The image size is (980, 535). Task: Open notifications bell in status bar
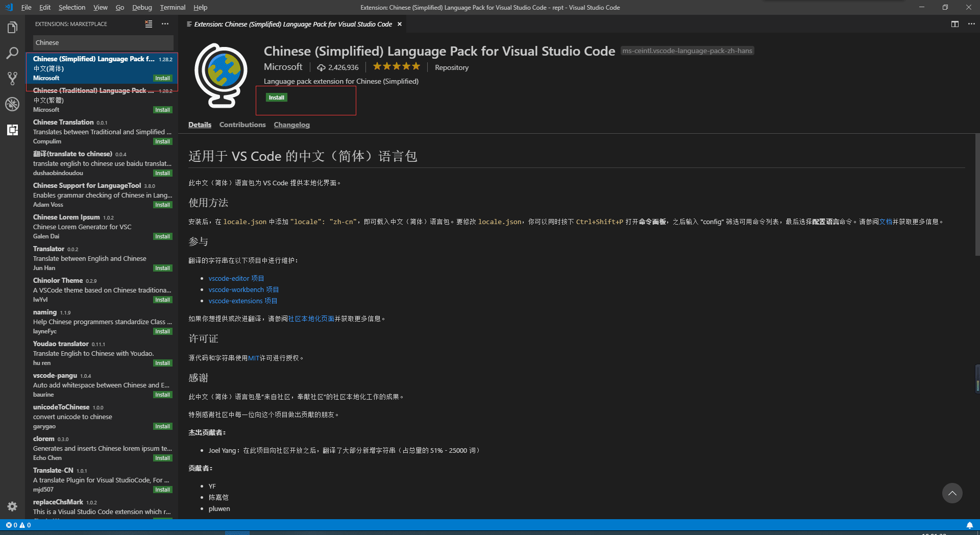(x=969, y=525)
